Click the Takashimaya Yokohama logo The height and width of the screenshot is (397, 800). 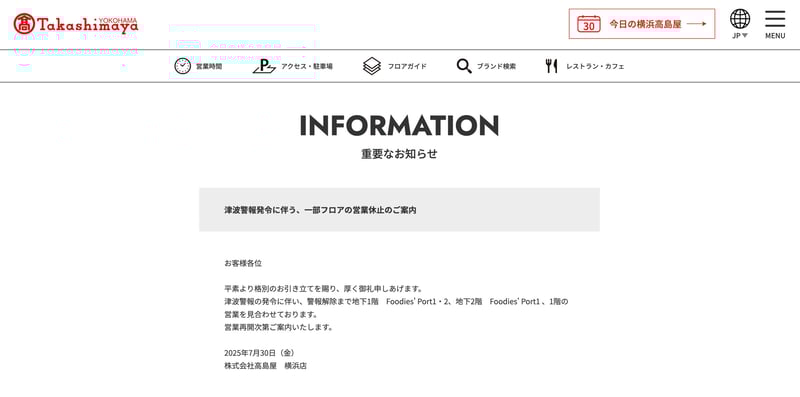click(76, 23)
